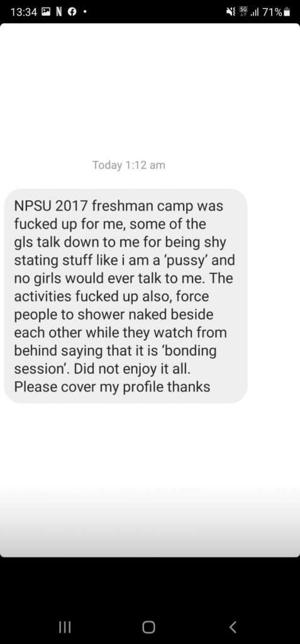Tap the small dot for more notifications
Viewport: 300px width, 644px height.
point(85,13)
